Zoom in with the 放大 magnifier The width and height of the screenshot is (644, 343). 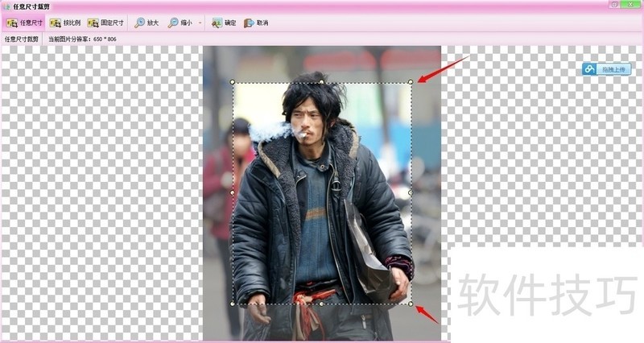[x=147, y=23]
